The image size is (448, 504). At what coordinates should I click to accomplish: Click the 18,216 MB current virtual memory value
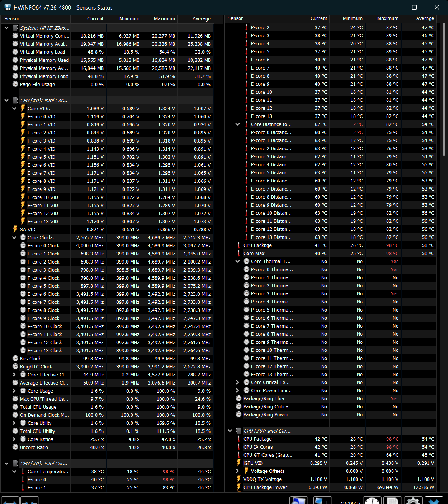pyautogui.click(x=92, y=36)
